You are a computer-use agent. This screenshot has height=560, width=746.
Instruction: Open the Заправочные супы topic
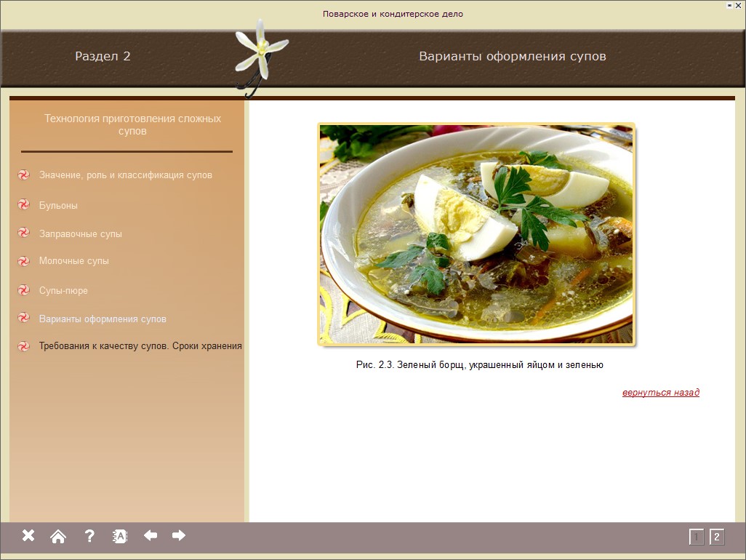80,234
